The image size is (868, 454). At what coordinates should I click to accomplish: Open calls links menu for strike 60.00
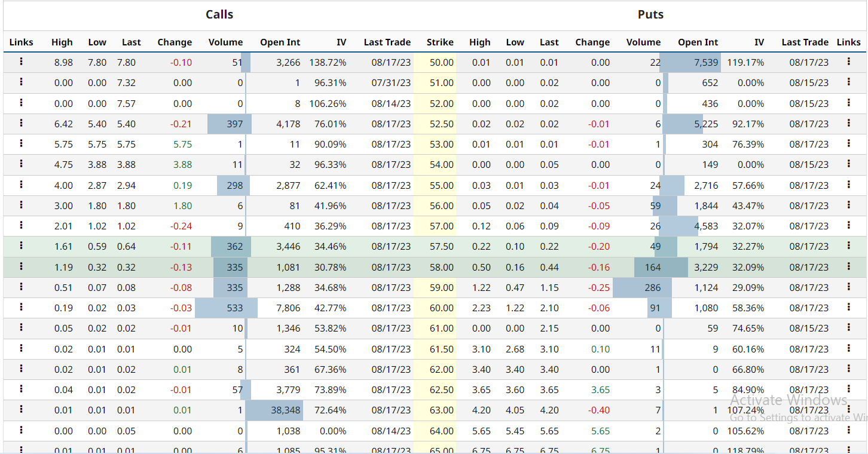pos(21,307)
